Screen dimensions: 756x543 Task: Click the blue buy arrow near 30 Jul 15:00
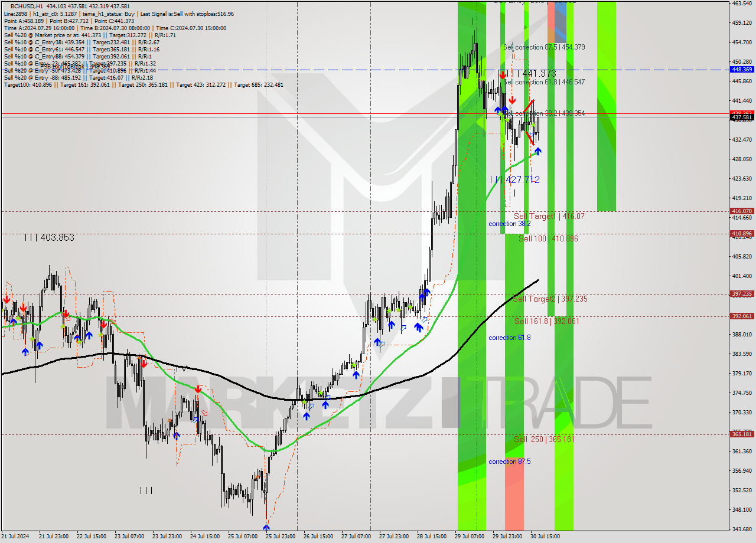coord(537,152)
